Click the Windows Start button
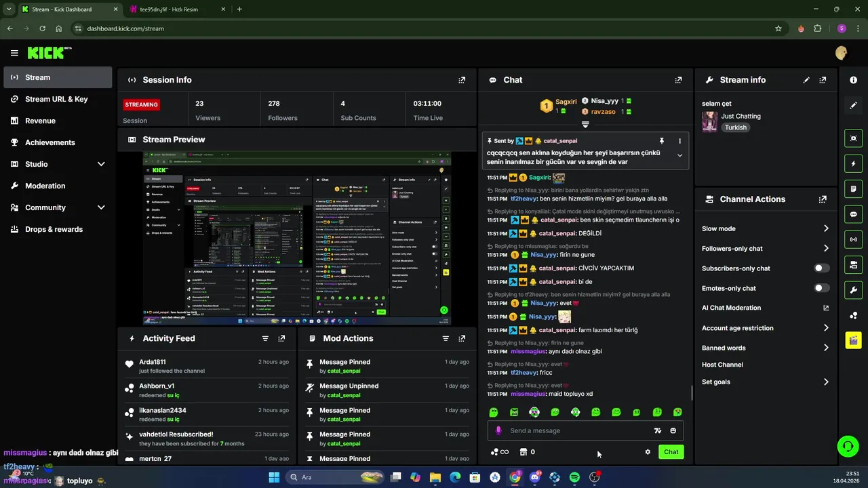 click(x=274, y=477)
